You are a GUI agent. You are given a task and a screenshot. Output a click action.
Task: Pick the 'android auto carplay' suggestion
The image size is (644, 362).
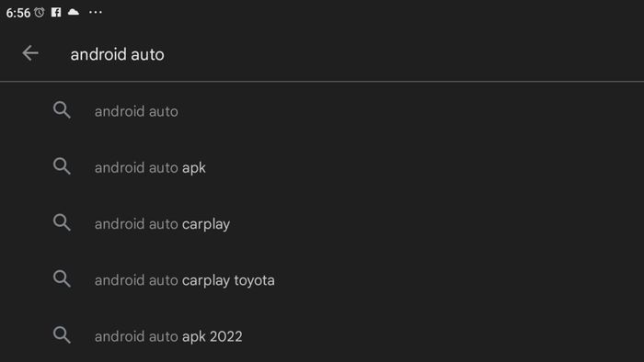pyautogui.click(x=322, y=224)
